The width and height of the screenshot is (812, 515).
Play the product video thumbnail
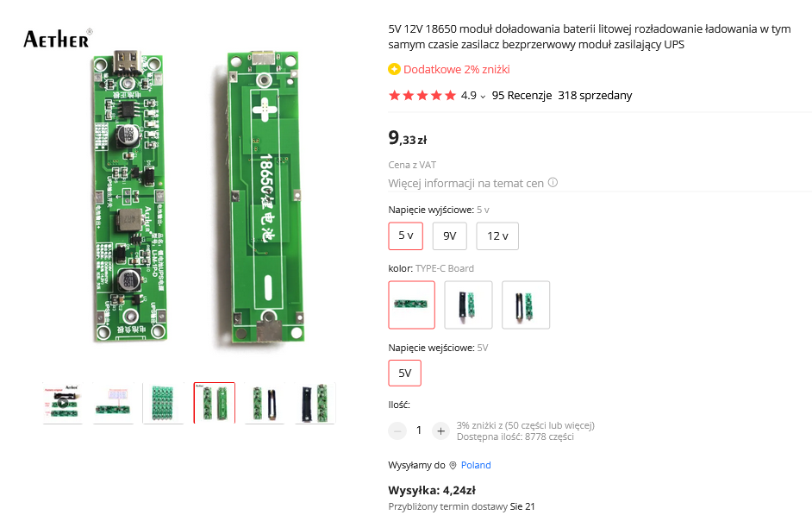click(x=63, y=403)
